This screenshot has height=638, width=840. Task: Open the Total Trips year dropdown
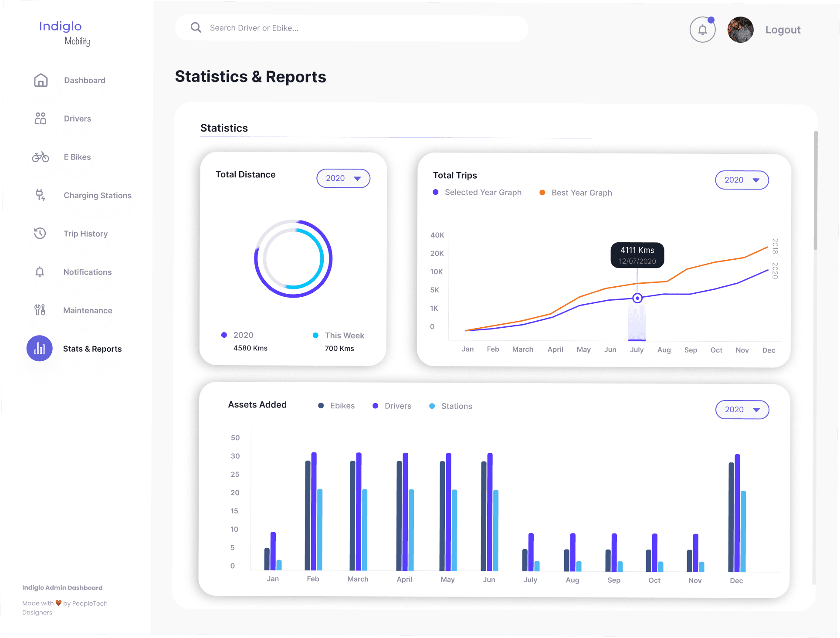click(742, 180)
